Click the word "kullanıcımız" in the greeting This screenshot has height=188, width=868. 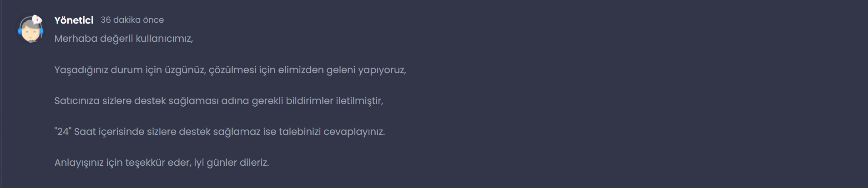click(164, 39)
